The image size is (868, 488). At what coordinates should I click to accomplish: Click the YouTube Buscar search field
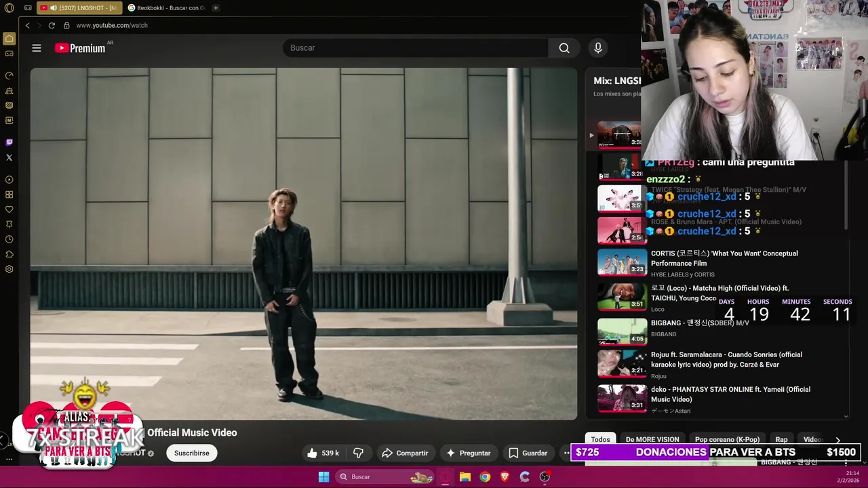tap(416, 48)
